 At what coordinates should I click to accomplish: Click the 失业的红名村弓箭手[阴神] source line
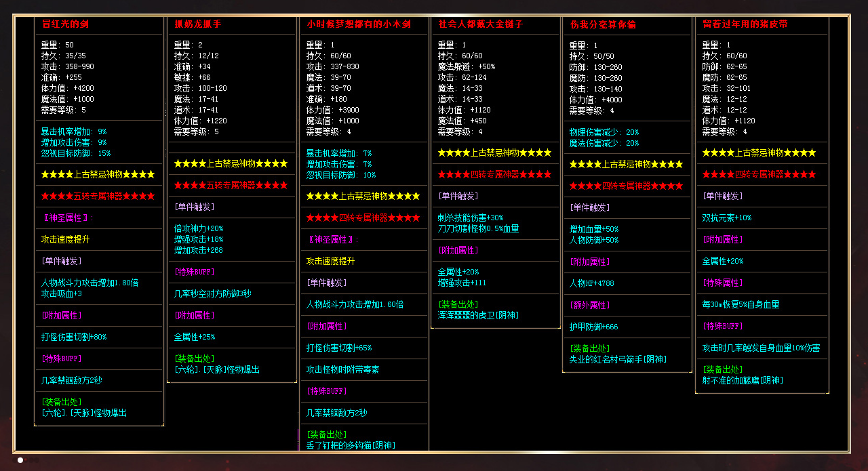[x=617, y=359]
